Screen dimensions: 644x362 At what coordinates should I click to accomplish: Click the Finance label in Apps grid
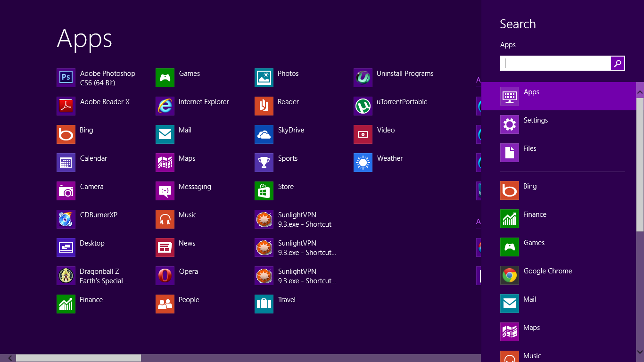click(x=91, y=300)
